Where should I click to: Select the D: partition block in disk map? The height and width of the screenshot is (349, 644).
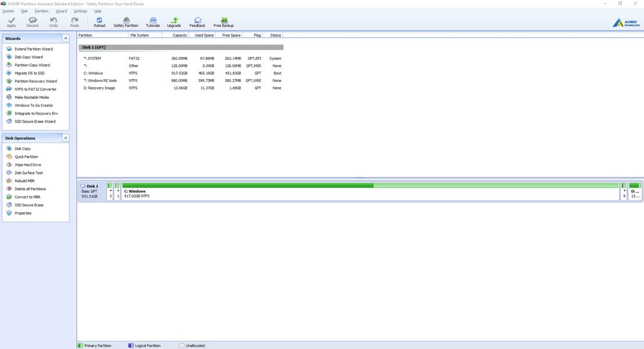click(x=635, y=191)
